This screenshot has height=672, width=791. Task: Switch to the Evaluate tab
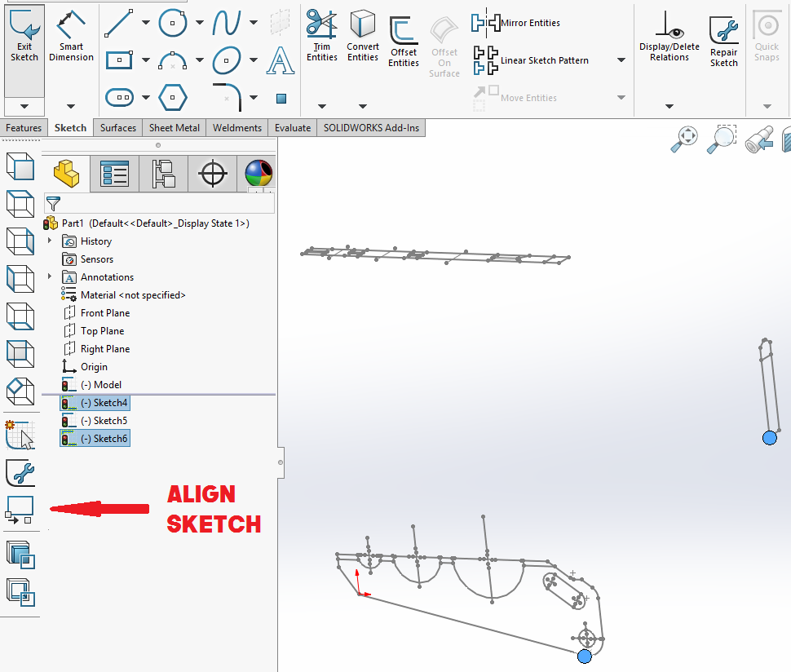293,128
